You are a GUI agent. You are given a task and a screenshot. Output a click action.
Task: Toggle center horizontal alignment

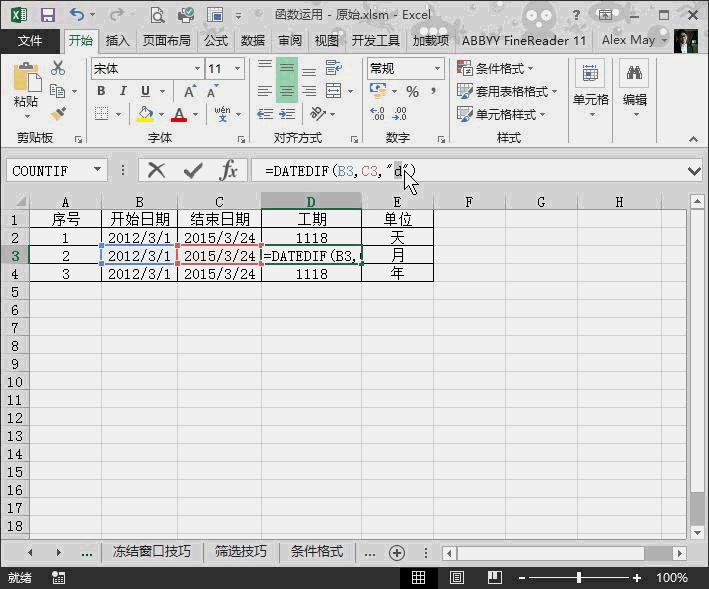click(287, 91)
